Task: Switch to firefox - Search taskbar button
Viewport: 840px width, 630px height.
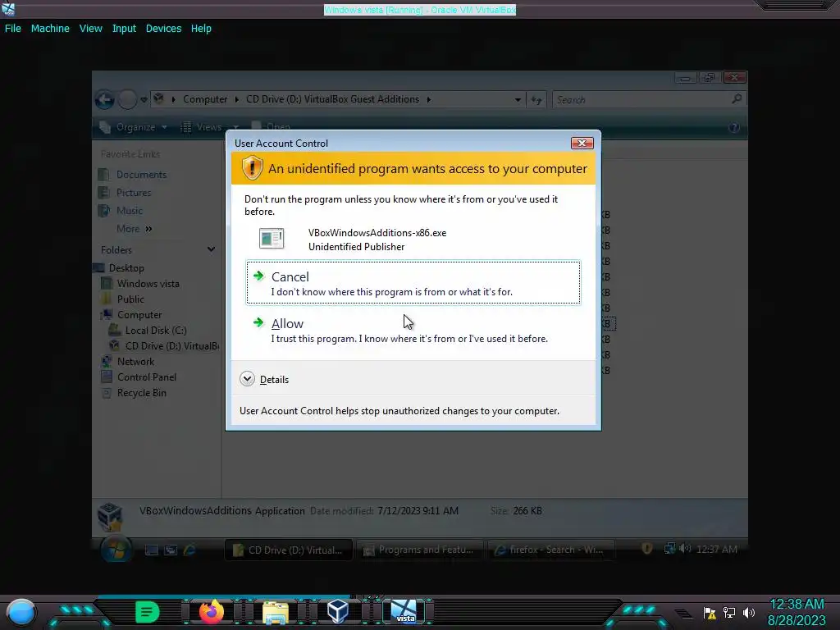Action: [x=550, y=550]
